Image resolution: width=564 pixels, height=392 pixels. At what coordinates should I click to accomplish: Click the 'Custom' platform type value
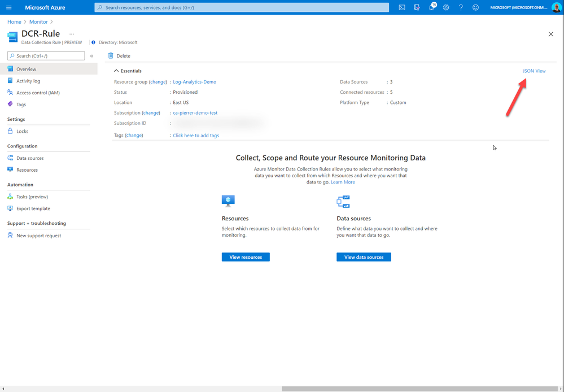398,102
